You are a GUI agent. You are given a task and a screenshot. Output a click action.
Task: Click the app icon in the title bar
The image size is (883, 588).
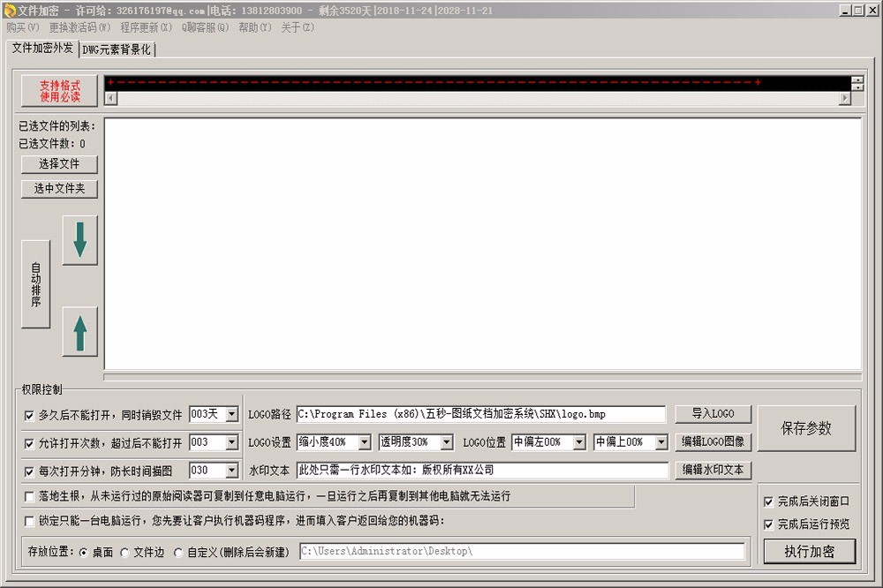10,11
